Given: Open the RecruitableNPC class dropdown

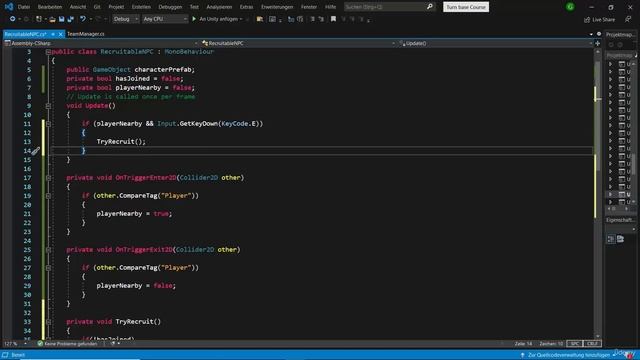Looking at the screenshot, I should (x=298, y=43).
